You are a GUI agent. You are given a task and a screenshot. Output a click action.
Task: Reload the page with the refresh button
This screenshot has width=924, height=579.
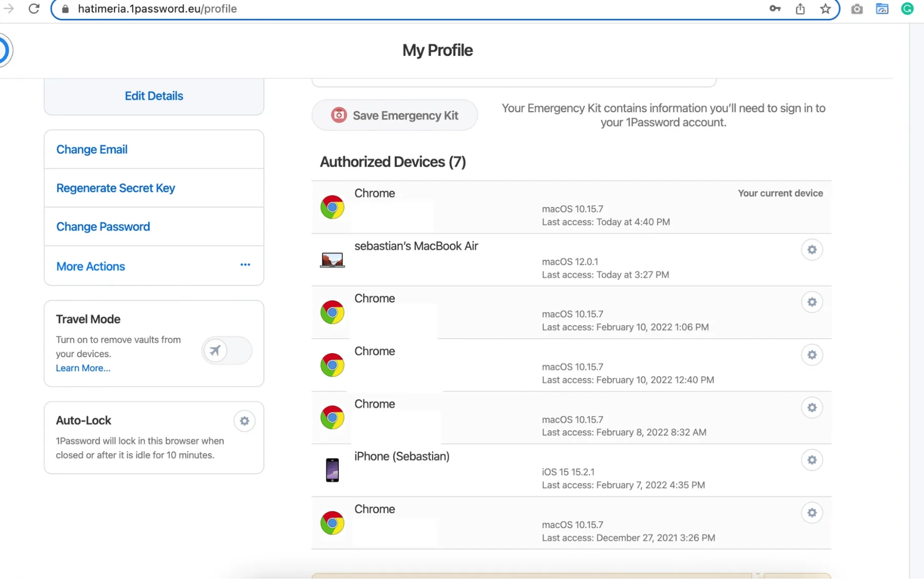(34, 9)
